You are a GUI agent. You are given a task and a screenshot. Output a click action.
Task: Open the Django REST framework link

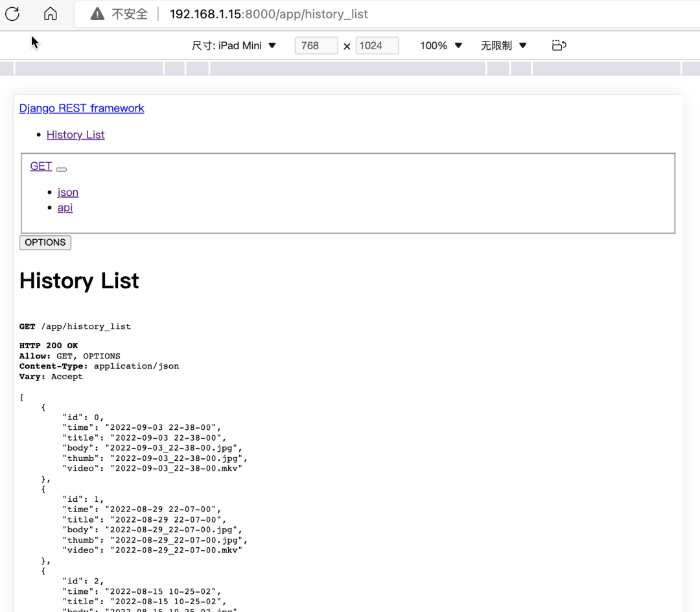[x=82, y=108]
